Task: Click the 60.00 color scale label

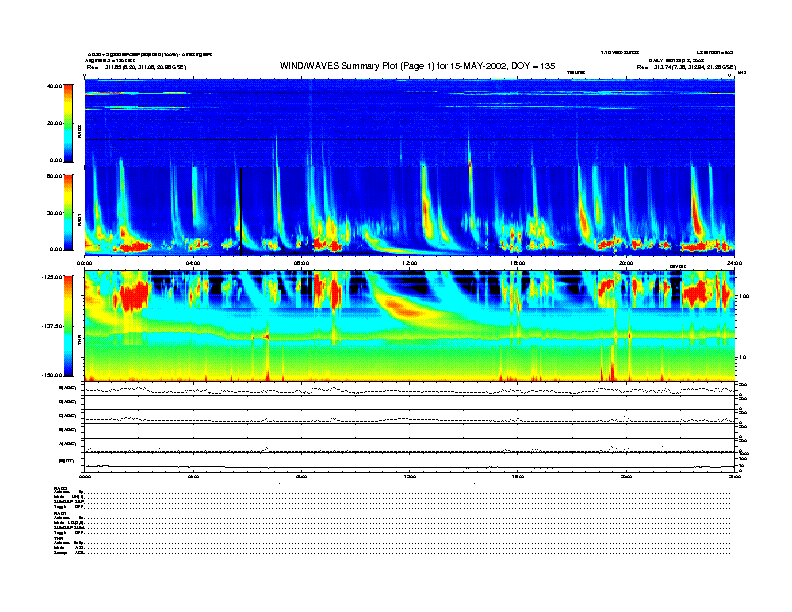Action: pyautogui.click(x=54, y=176)
